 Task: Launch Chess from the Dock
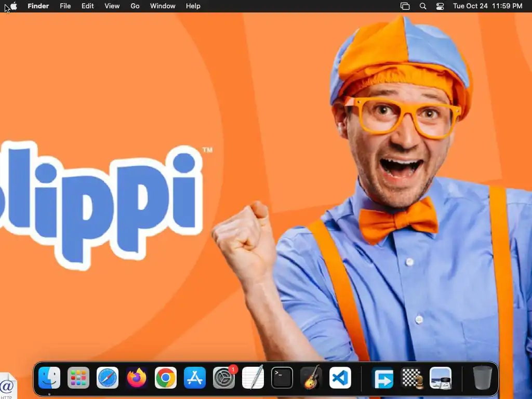tap(412, 378)
